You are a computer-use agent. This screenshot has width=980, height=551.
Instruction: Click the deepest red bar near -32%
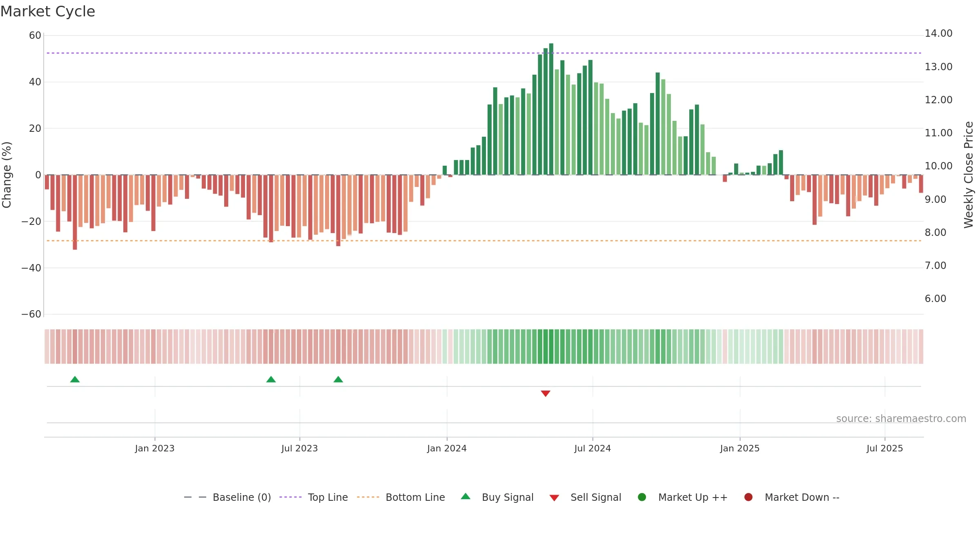coord(75,212)
